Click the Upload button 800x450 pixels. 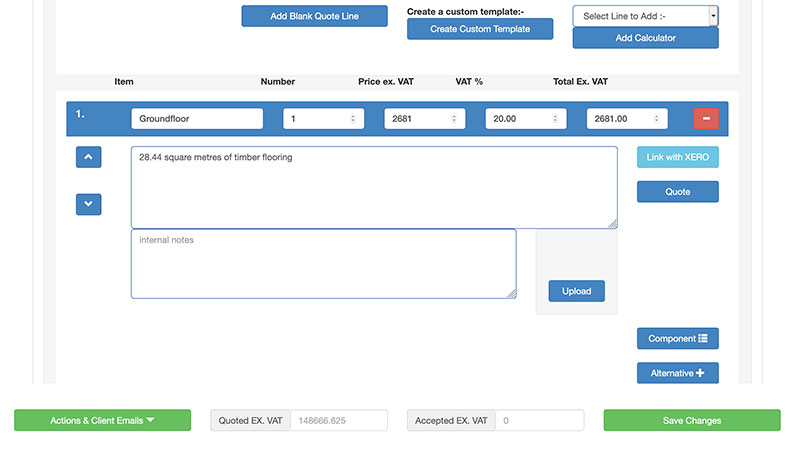[x=576, y=291]
